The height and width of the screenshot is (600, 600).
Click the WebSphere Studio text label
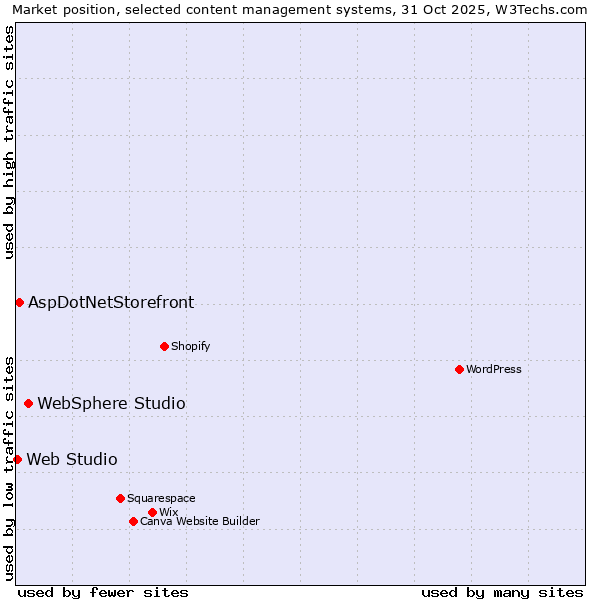pos(111,403)
